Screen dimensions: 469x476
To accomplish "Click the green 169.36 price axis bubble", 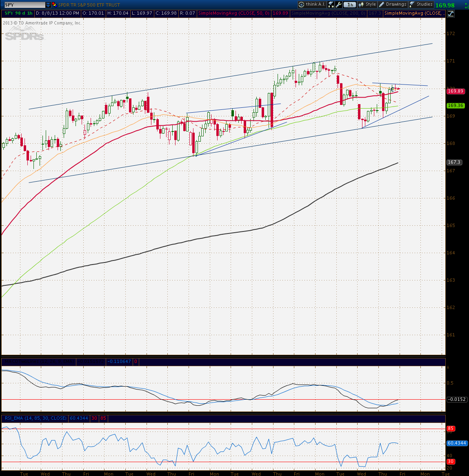I will [x=456, y=105].
